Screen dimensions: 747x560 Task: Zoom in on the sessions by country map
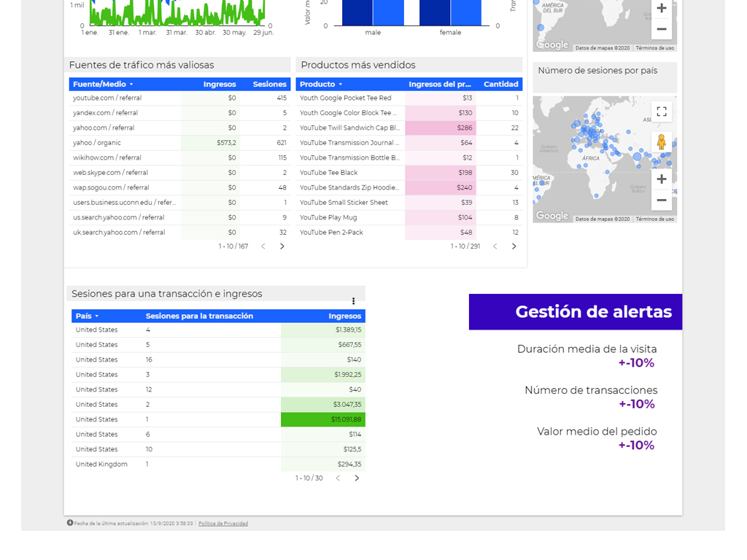661,179
